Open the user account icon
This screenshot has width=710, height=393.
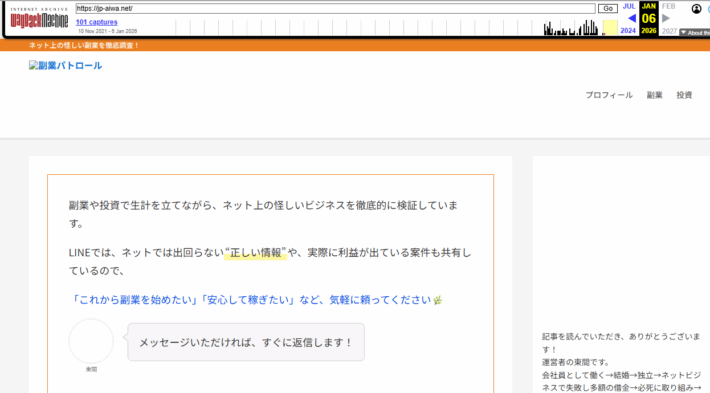point(696,9)
